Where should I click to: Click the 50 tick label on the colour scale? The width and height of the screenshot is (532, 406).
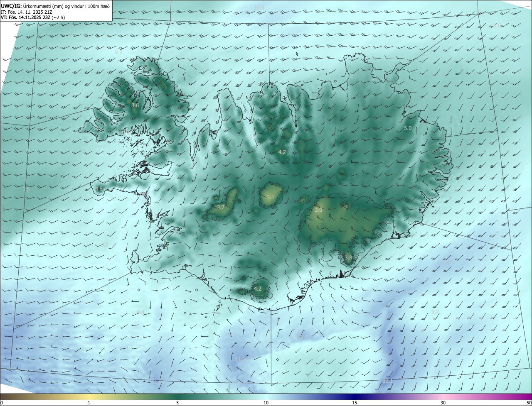coord(529,403)
